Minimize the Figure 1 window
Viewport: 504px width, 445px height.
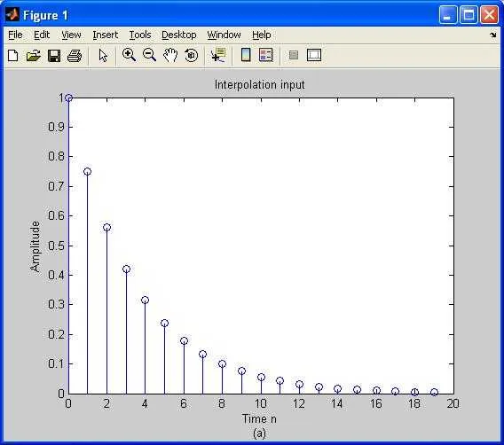[x=448, y=15]
